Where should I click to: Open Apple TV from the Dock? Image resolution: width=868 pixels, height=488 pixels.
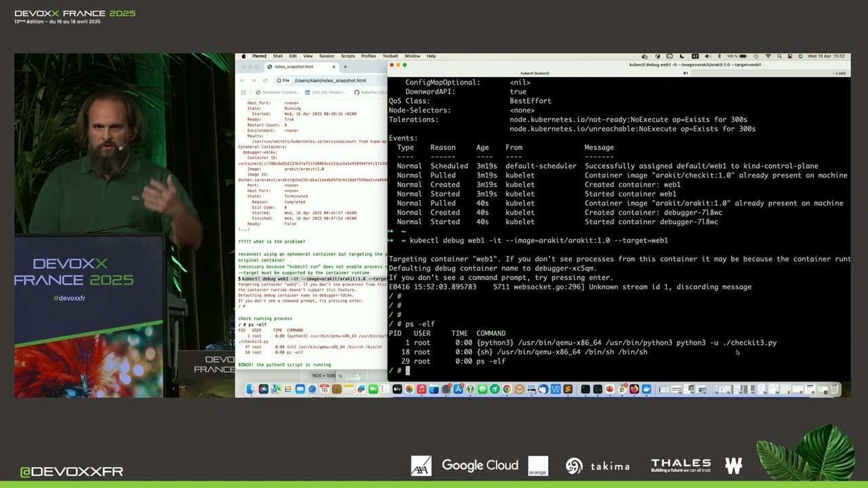[397, 389]
